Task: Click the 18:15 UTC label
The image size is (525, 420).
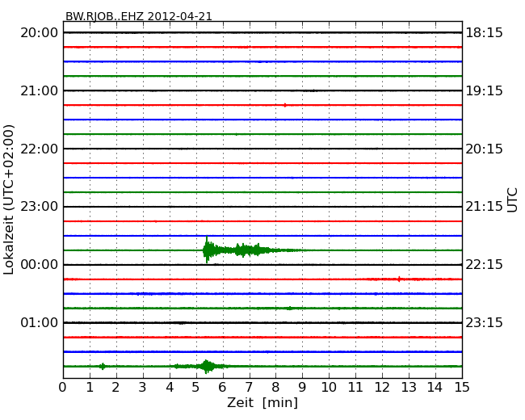Action: (x=484, y=33)
